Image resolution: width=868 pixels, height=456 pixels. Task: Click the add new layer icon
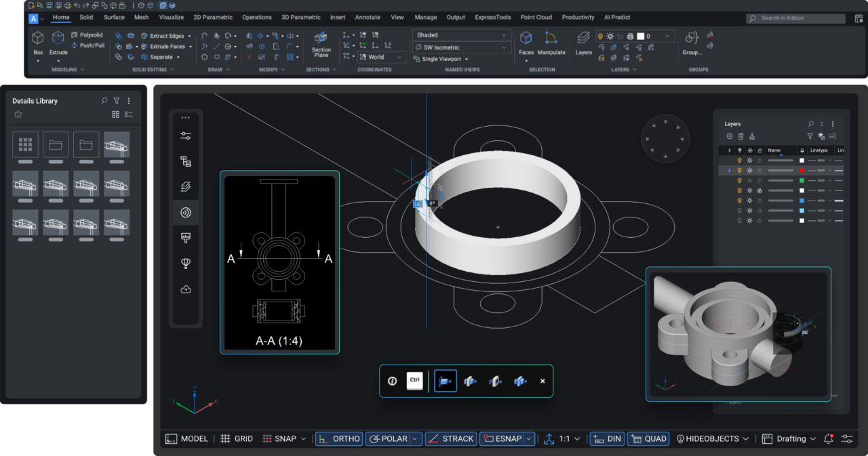730,136
